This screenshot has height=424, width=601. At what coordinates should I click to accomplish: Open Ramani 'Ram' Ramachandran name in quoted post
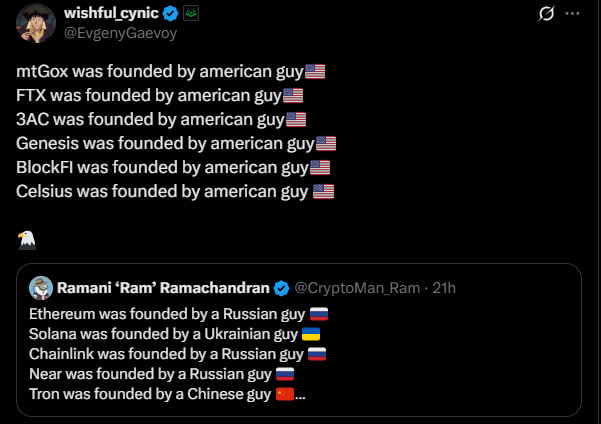pyautogui.click(x=163, y=288)
